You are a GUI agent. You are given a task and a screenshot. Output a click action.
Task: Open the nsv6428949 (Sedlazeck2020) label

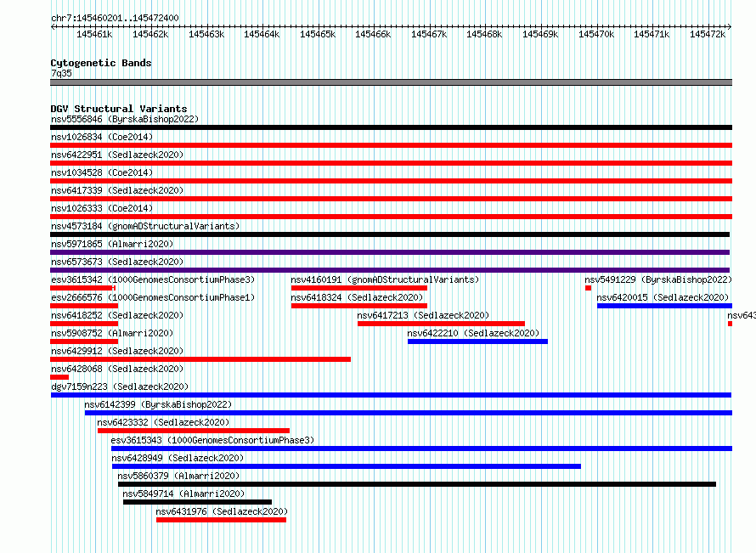(178, 458)
